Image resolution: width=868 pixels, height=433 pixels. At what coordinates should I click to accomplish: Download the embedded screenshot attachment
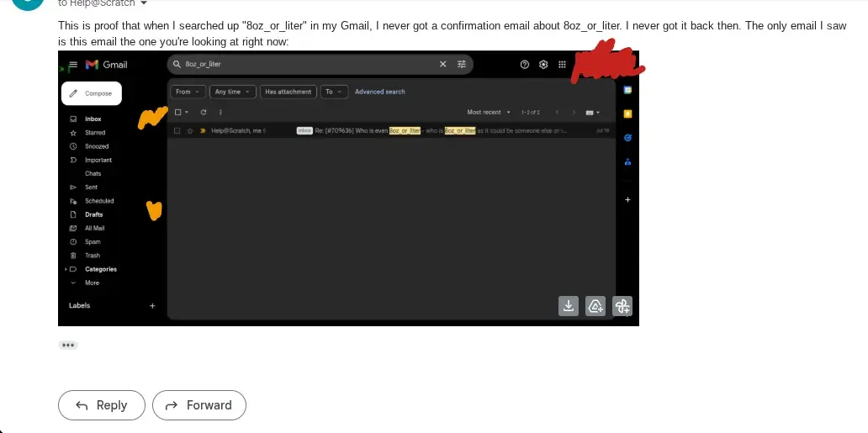(569, 306)
